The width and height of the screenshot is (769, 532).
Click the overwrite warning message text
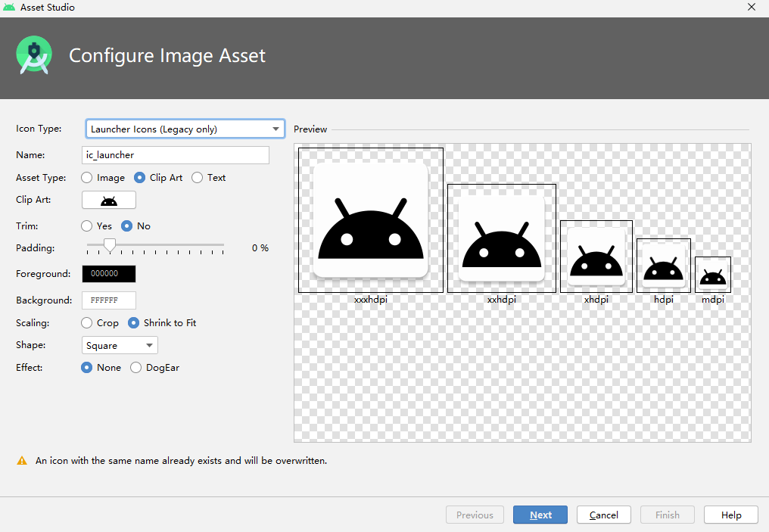[x=181, y=460]
